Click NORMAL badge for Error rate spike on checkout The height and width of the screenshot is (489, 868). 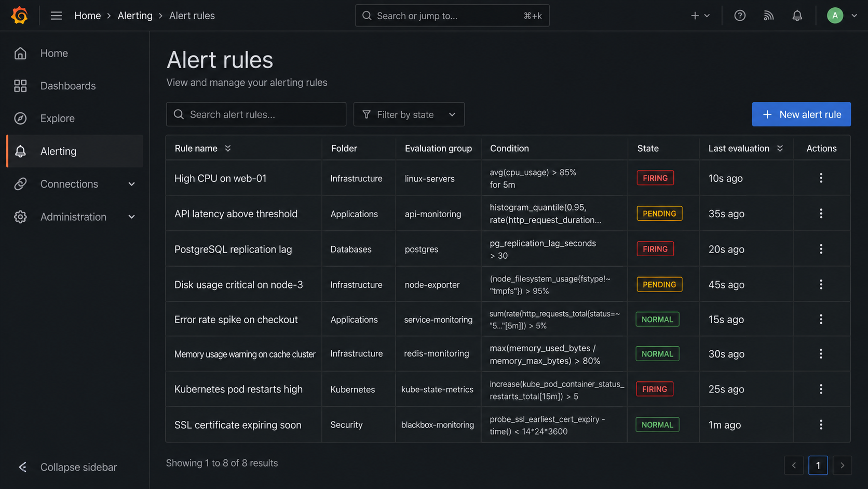point(657,319)
